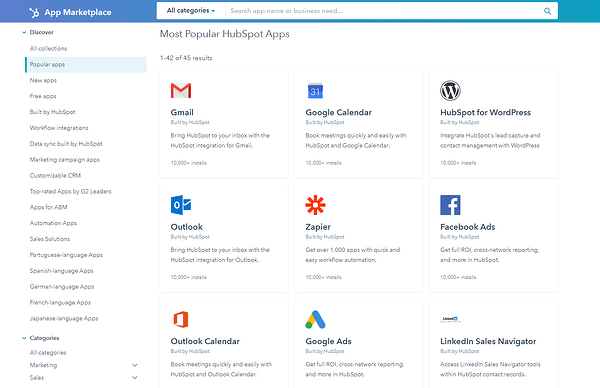This screenshot has height=388, width=600.
Task: Open Workflow integrations collection
Action: [59, 128]
